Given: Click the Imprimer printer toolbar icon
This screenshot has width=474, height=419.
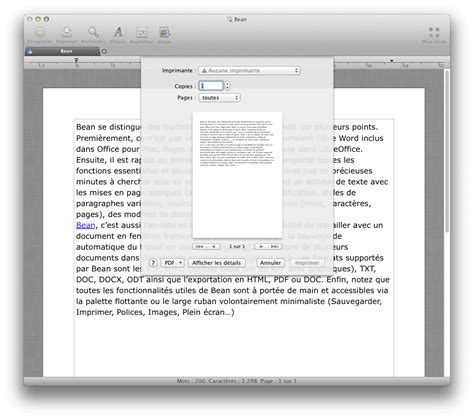Looking at the screenshot, I should pos(67,33).
